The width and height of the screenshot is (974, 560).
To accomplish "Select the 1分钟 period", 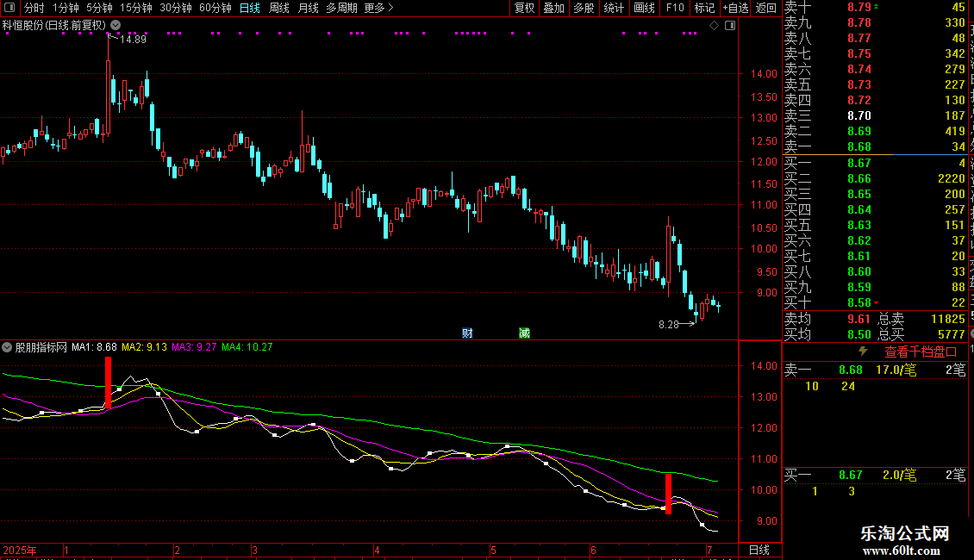I will 66,8.
